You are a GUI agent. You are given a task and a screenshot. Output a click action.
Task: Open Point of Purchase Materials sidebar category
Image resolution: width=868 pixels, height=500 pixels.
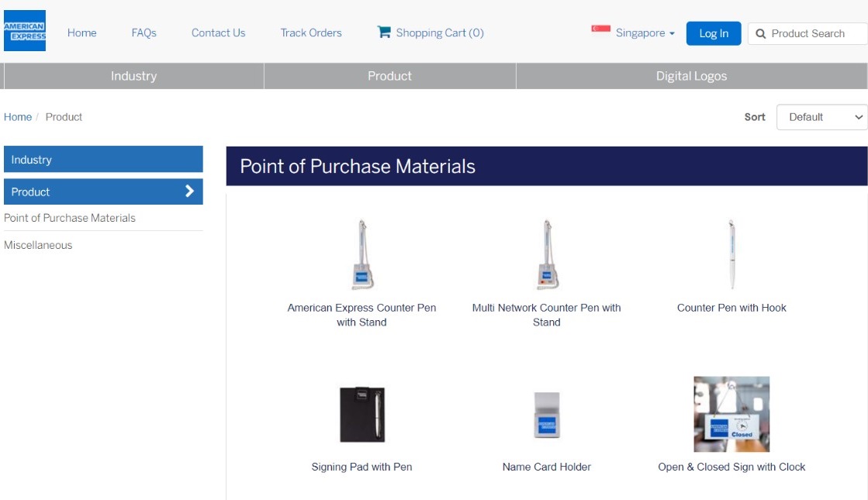(x=70, y=218)
